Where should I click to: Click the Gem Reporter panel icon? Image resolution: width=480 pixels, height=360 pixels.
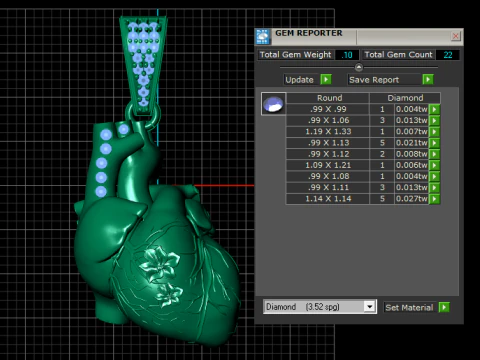pyautogui.click(x=263, y=37)
